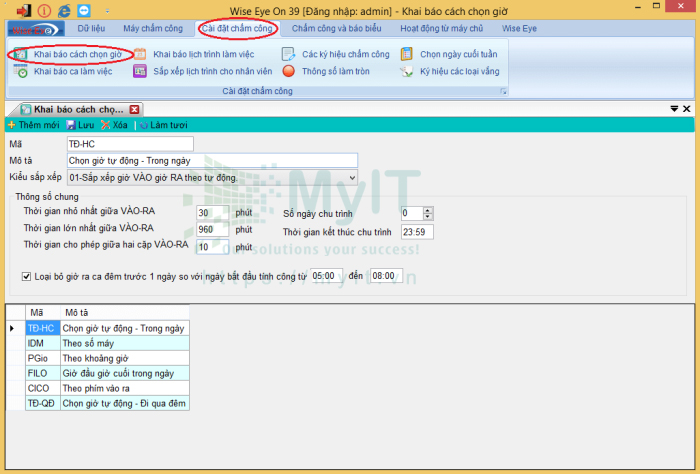
Task: Edit the 08:00 end time field
Action: click(387, 276)
